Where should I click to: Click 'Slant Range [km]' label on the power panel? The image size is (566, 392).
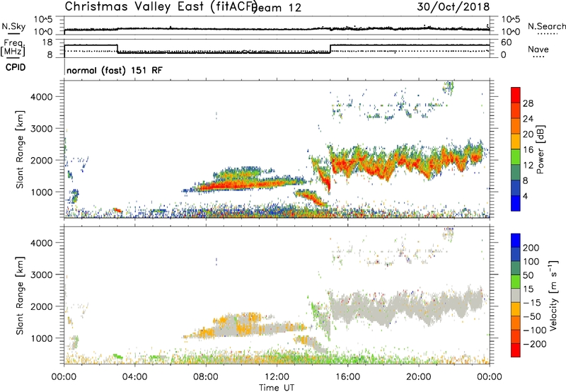pos(19,149)
